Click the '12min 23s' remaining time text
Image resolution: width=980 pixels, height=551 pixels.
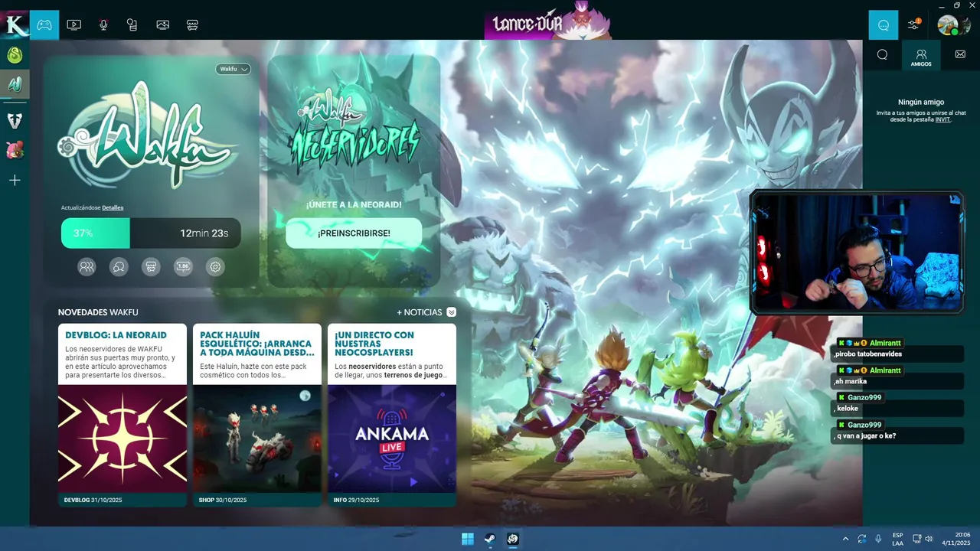(204, 233)
